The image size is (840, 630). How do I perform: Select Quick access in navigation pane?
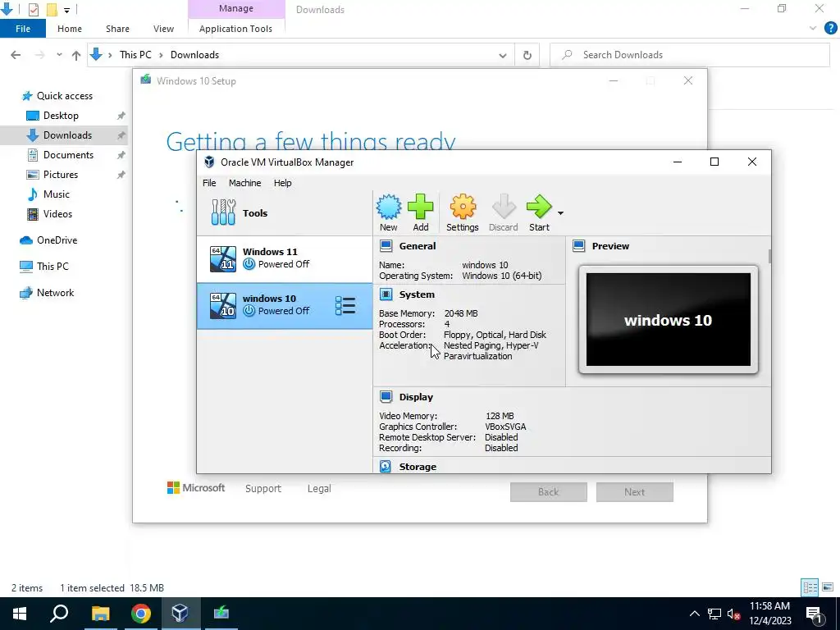click(x=64, y=96)
